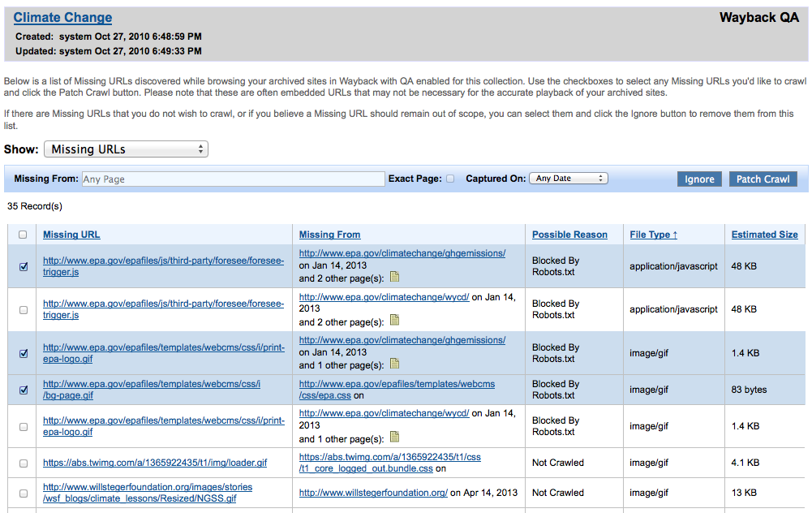The width and height of the screenshot is (812, 513).
Task: Check the wycd print-epa-logo.gif row checkbox
Action: [x=24, y=426]
